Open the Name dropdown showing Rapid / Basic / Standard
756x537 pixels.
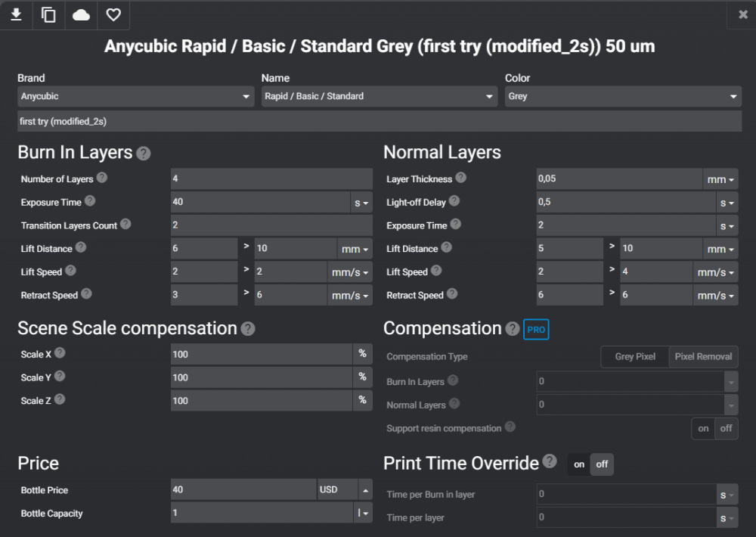(380, 97)
